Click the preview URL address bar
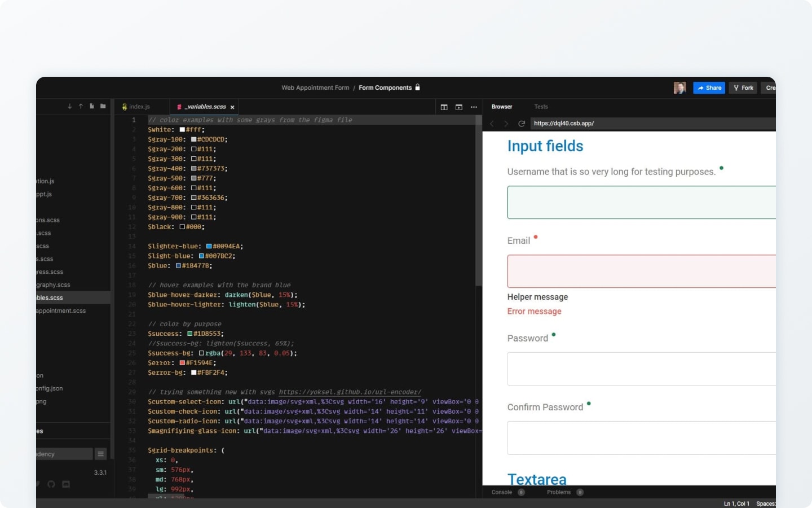 652,124
